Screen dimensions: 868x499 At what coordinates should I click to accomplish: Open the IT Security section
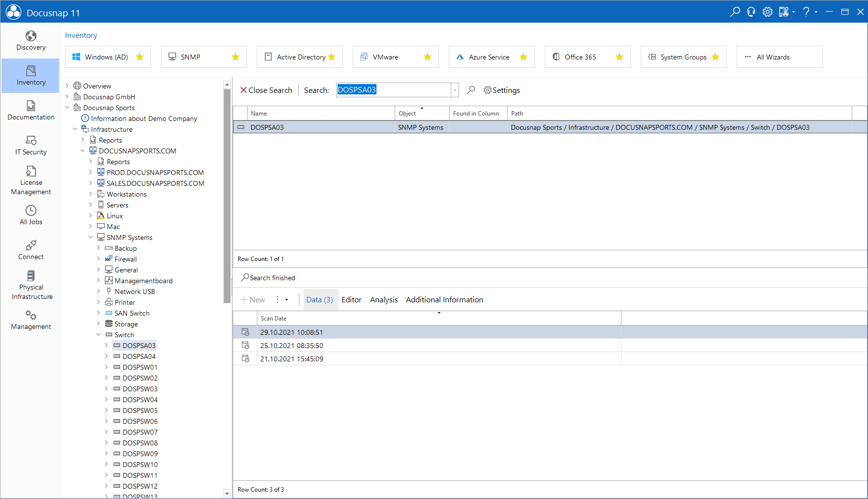31,146
